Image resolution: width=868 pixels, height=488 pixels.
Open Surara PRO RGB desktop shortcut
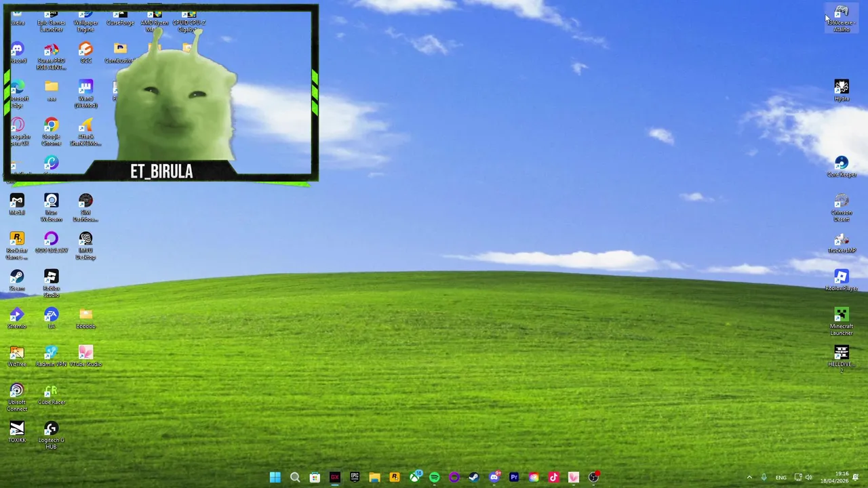click(52, 57)
